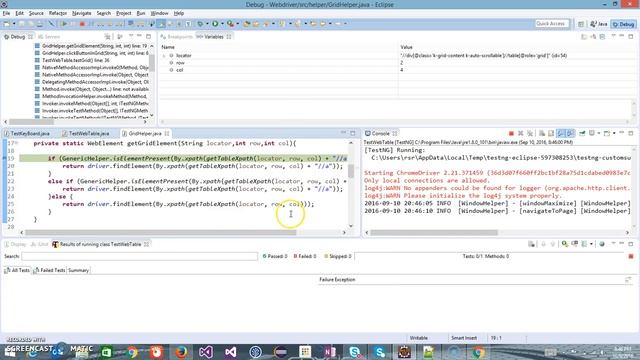640x360 pixels.
Task: Open the Source menu
Action: [x=36, y=13]
